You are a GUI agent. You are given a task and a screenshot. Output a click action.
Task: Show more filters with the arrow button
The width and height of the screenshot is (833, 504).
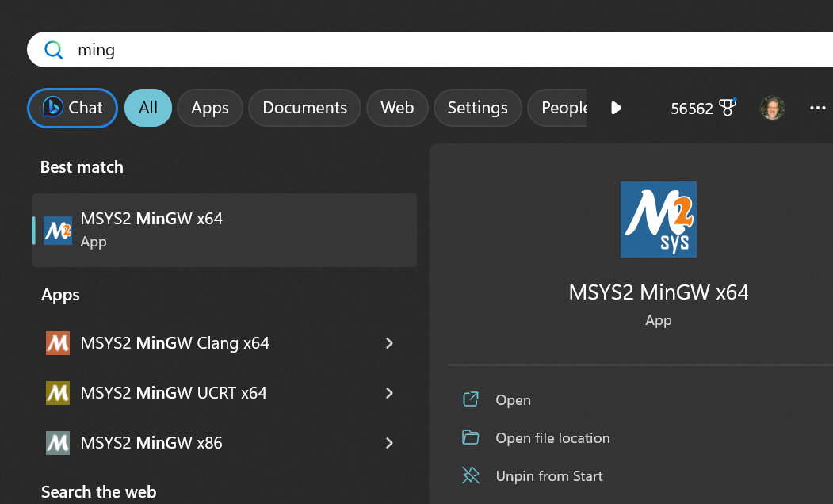pos(616,109)
